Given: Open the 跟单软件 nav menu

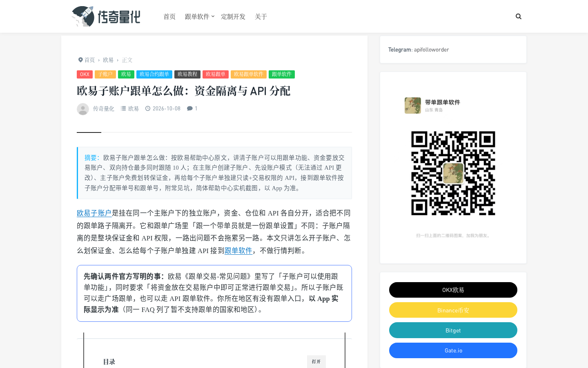Looking at the screenshot, I should click(197, 16).
